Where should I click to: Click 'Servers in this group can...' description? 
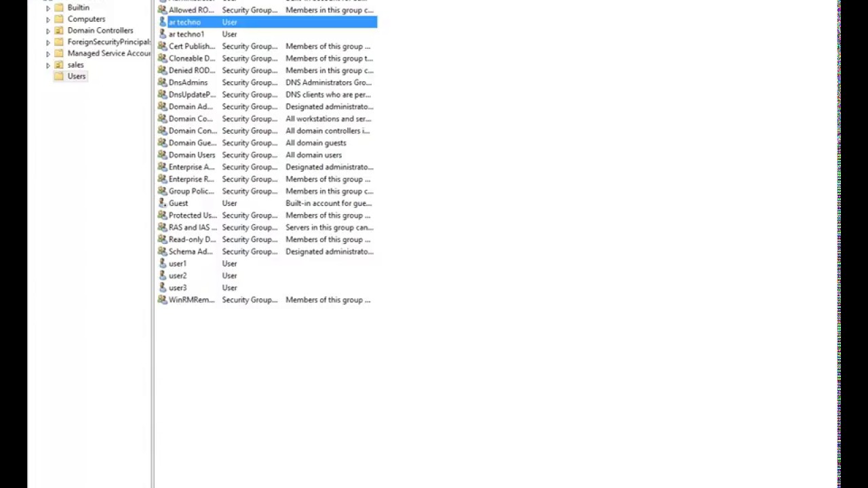coord(330,228)
